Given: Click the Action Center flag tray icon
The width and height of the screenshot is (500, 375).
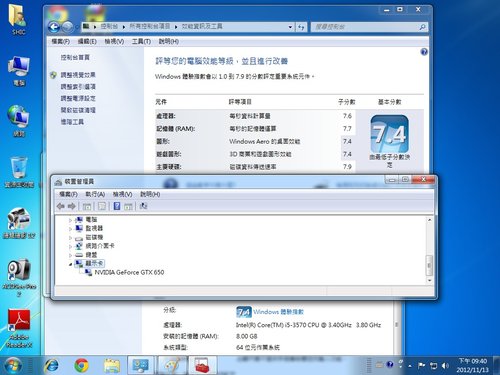Looking at the screenshot, I should [421, 366].
